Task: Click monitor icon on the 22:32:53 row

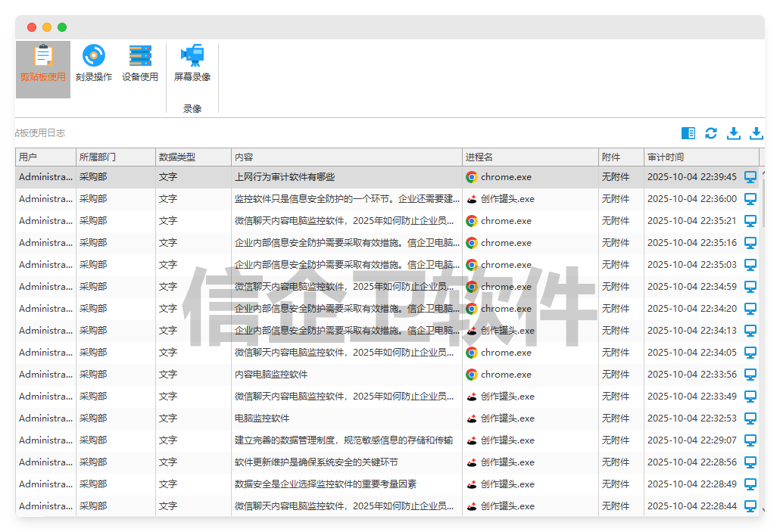Action: [750, 418]
